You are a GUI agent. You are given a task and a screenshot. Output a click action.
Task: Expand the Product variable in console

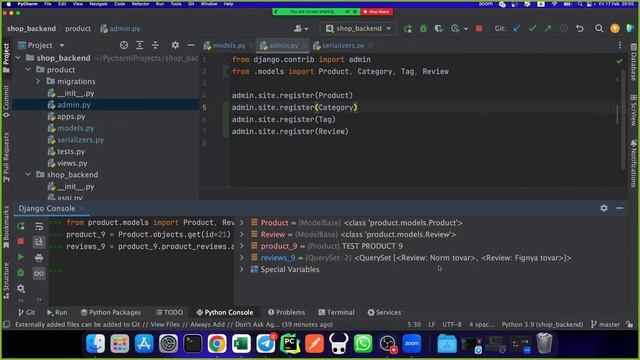tap(242, 223)
